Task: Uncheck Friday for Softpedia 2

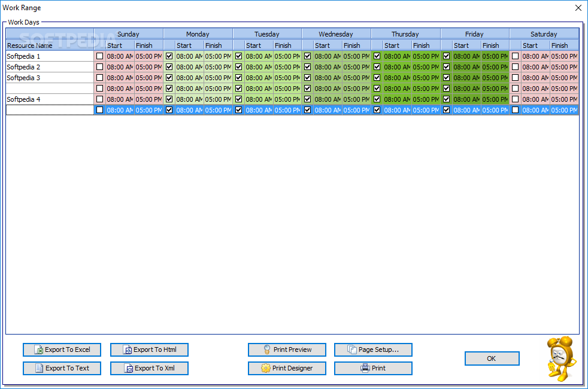Action: (446, 66)
